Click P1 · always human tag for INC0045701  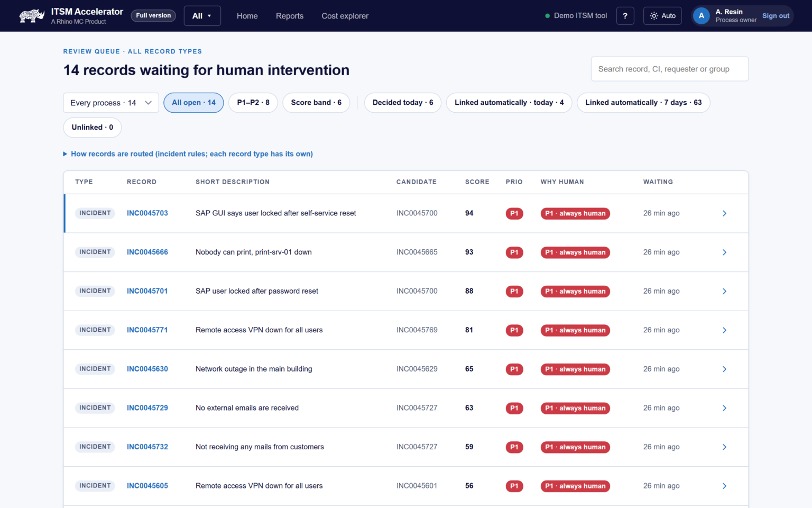point(575,292)
